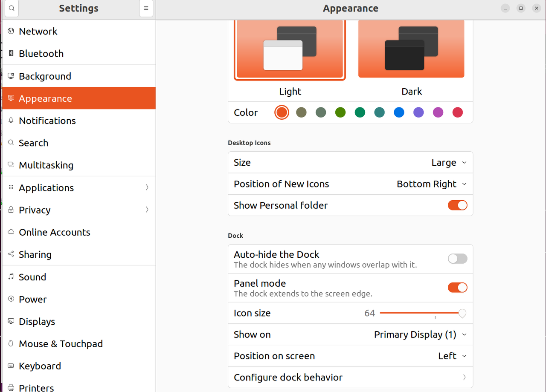Disable Panel mode for the dock

[457, 288]
